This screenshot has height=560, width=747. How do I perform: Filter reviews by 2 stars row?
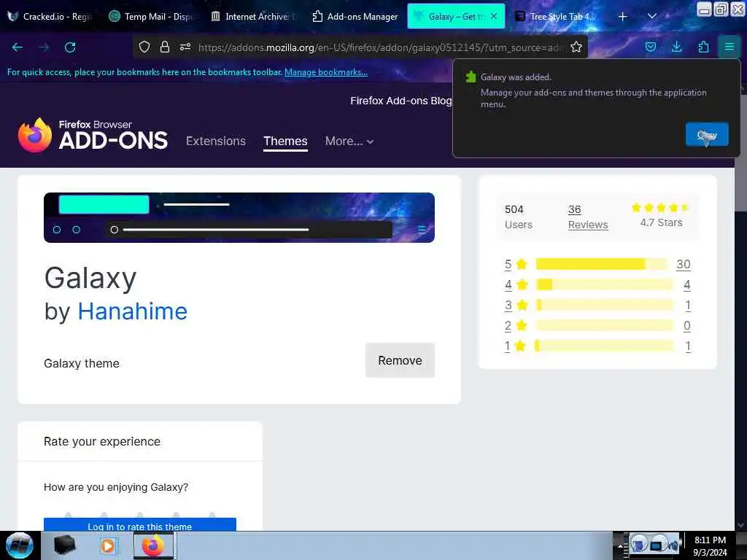(x=597, y=326)
